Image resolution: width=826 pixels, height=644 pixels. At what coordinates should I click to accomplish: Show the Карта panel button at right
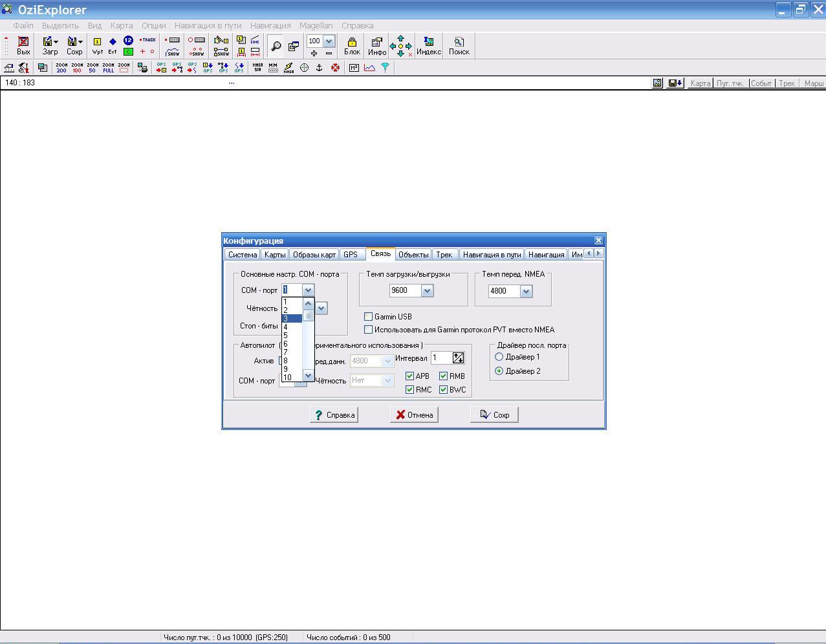(x=700, y=83)
